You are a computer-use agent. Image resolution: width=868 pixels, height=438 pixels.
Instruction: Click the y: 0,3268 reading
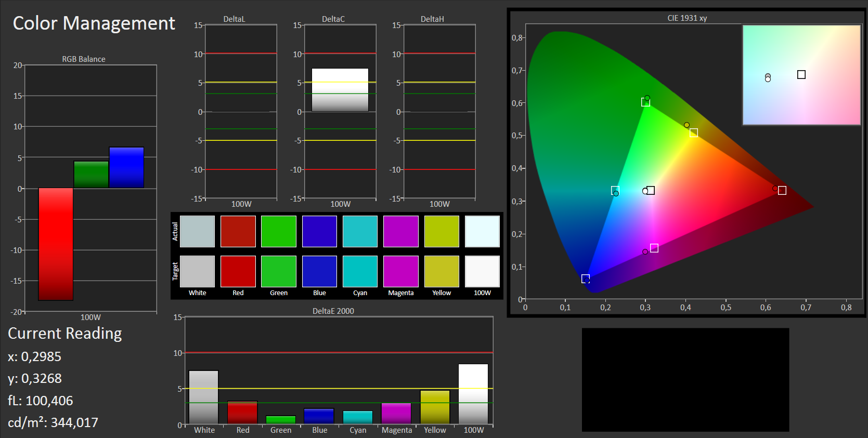click(x=35, y=379)
